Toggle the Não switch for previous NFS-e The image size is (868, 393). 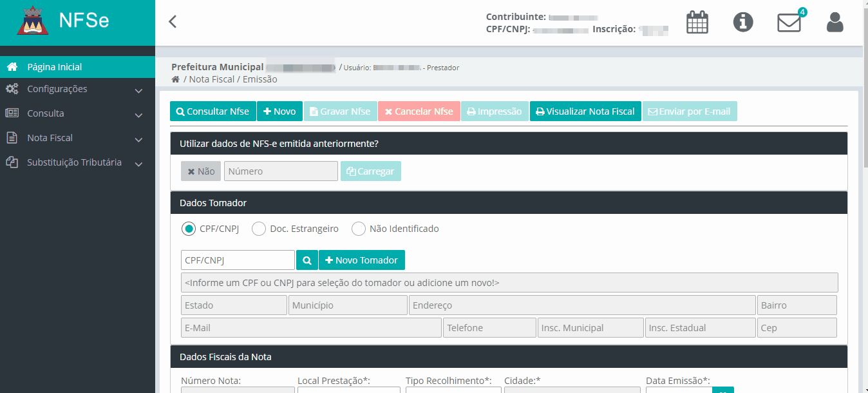point(201,171)
